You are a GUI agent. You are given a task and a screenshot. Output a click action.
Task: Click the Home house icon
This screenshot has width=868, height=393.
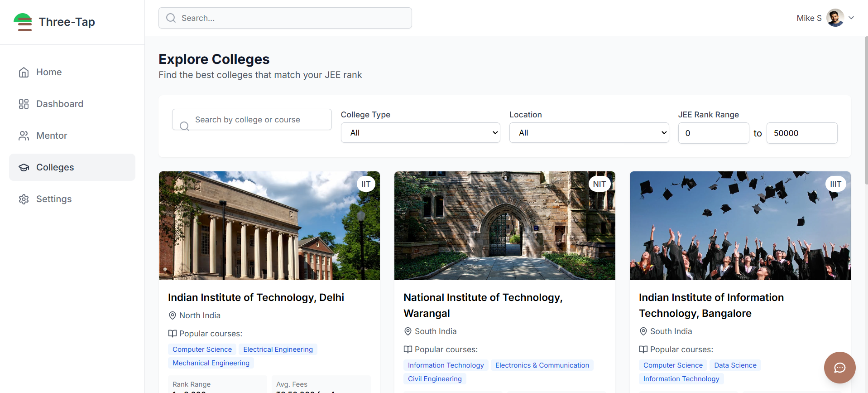[x=24, y=72]
